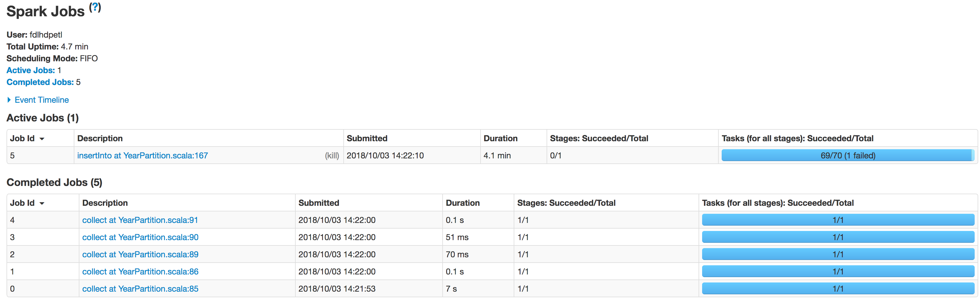View collect at YearPartition.scala:85 details
The height and width of the screenshot is (302, 980).
[140, 289]
